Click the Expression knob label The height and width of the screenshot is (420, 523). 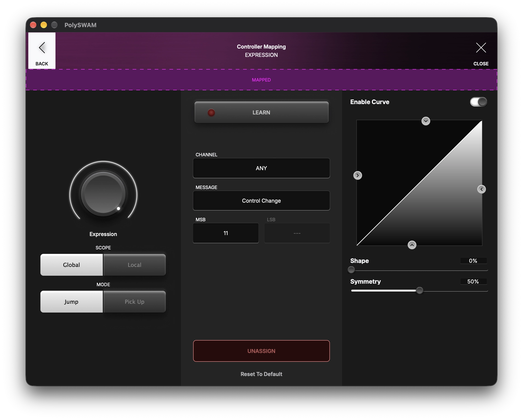(x=103, y=234)
